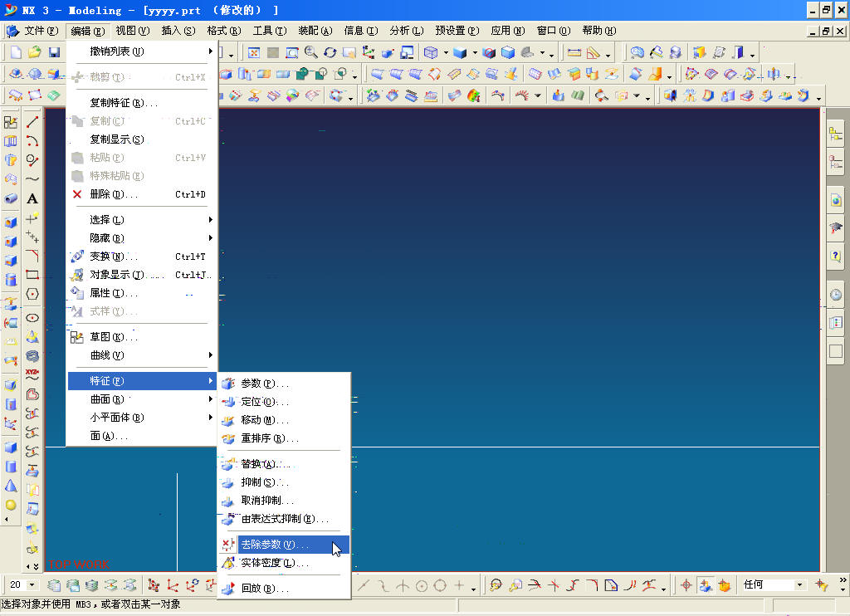Toggle the quadrant point snap
The height and width of the screenshot is (616, 850).
click(440, 585)
